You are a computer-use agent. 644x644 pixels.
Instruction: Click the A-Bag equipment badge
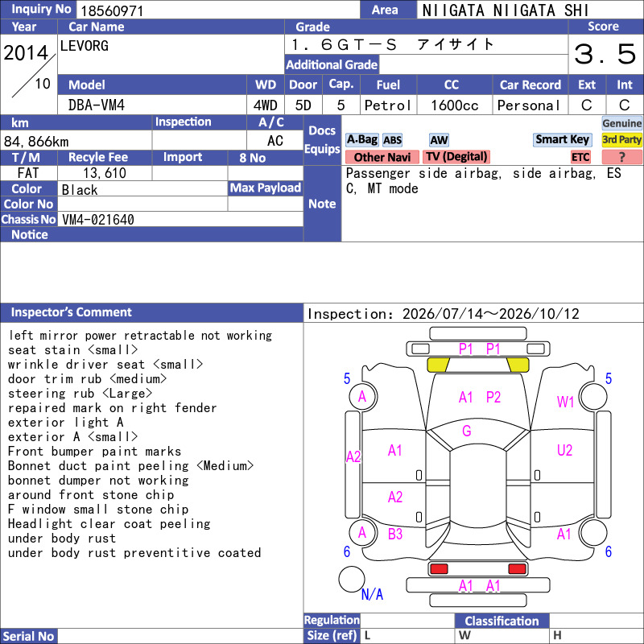tap(361, 140)
